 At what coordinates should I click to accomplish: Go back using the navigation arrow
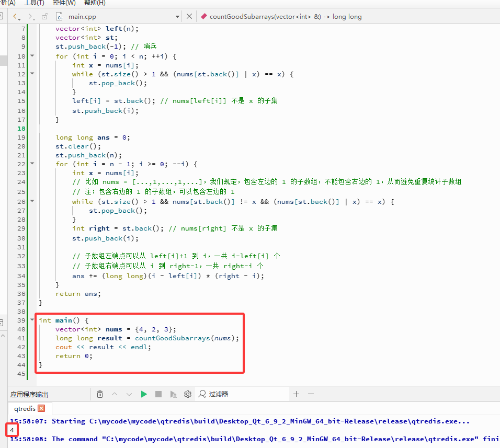(x=16, y=17)
